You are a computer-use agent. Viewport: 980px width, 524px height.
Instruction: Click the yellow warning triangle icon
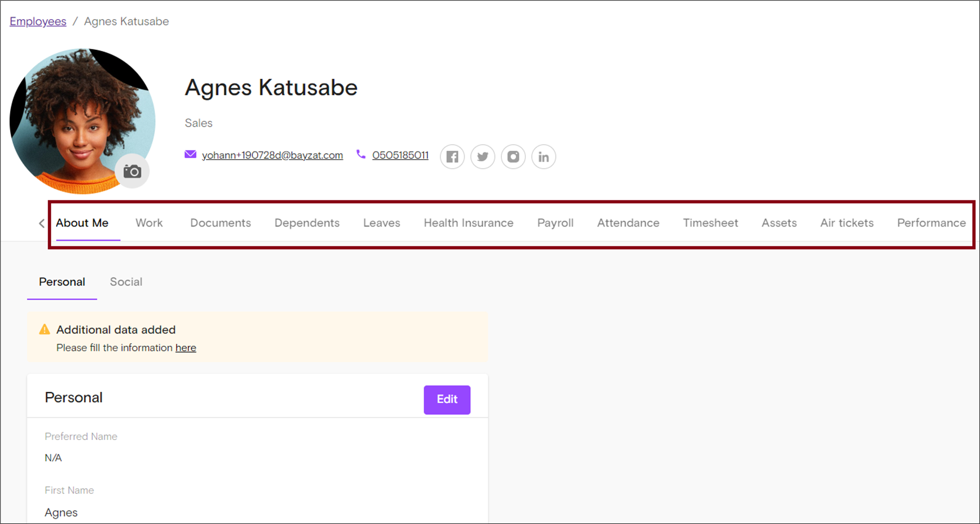(45, 330)
